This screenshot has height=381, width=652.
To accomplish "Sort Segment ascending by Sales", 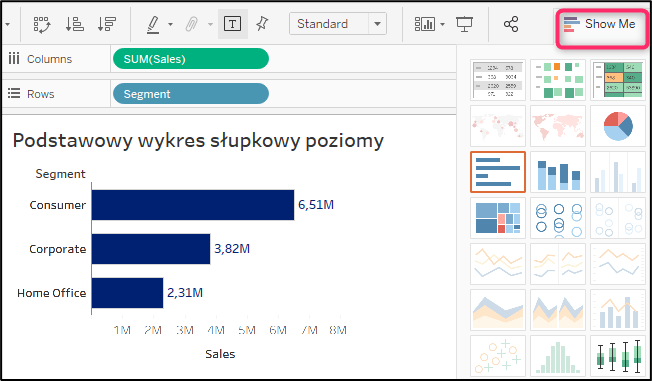I will [x=74, y=24].
